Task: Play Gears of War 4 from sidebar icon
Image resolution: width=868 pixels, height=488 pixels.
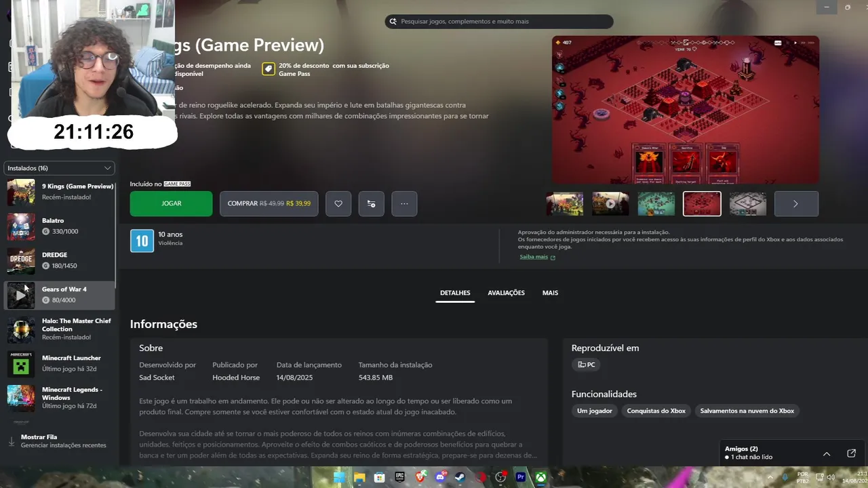Action: [20, 295]
